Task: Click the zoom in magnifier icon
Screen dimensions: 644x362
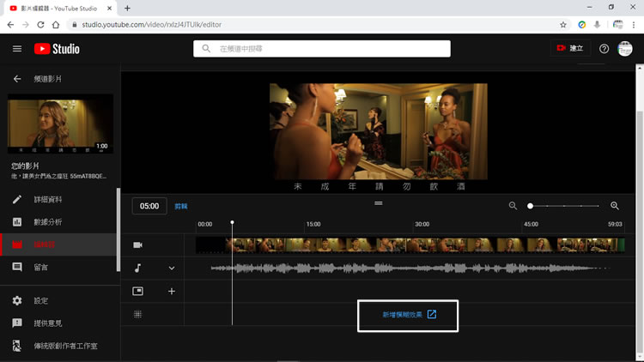Action: (x=615, y=206)
